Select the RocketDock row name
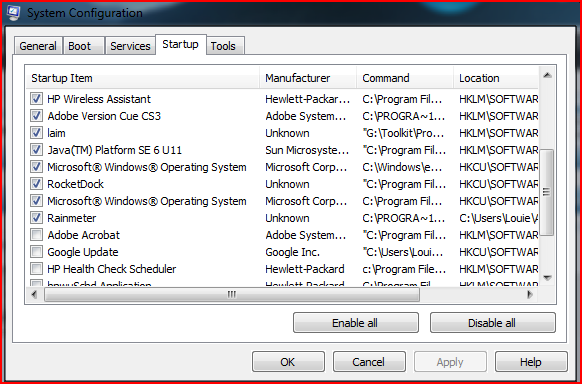Screen dimensions: 582x384 tap(75, 184)
